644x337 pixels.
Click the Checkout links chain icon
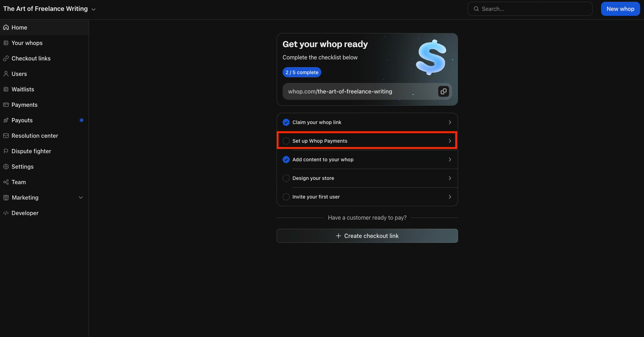tap(6, 58)
